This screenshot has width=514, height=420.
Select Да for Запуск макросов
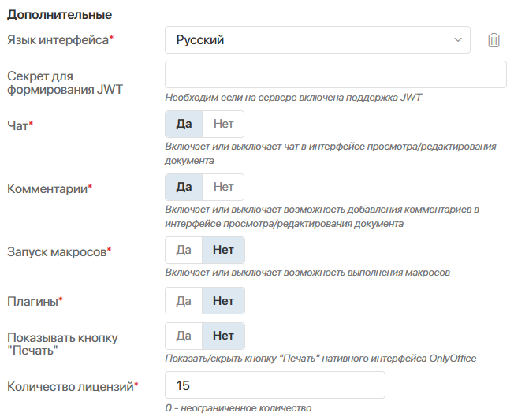(184, 251)
